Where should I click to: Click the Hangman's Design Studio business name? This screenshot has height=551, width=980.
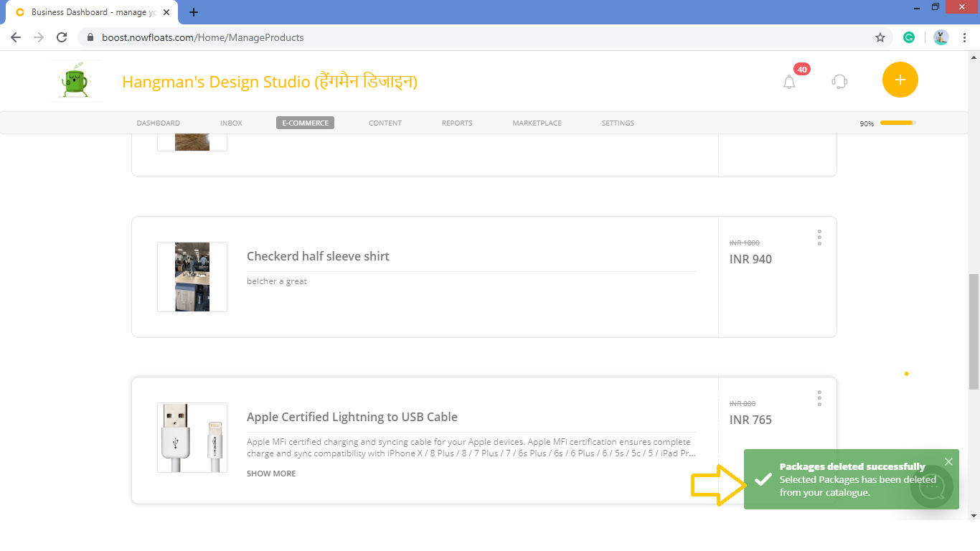pos(270,82)
